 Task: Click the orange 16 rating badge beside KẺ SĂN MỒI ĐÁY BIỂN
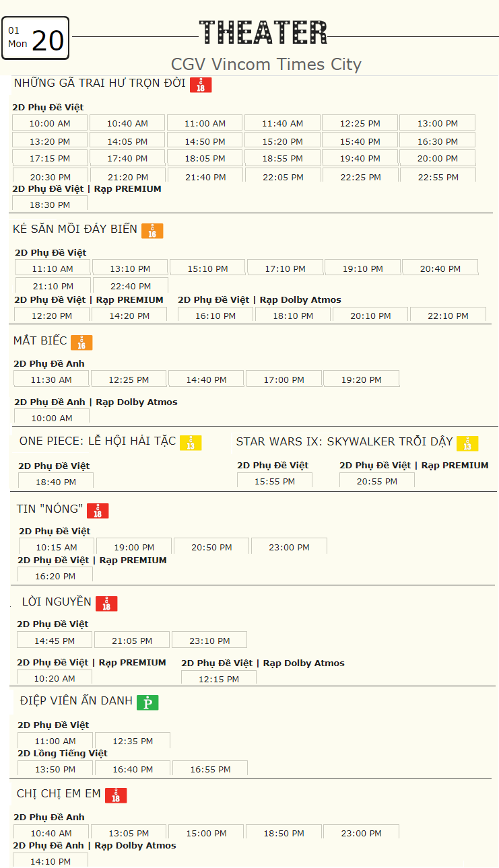tap(152, 231)
